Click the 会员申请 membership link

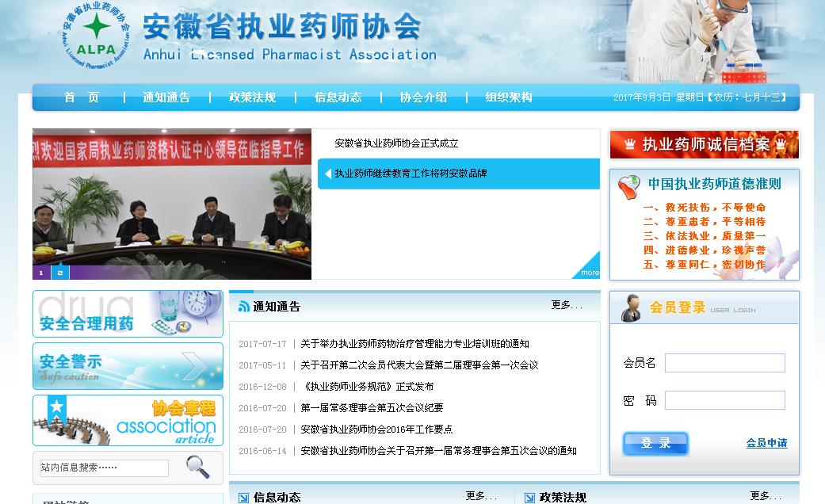pos(766,443)
